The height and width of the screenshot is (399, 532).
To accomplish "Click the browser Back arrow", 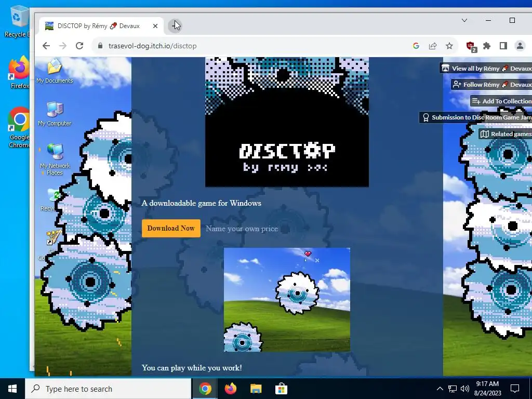I will (x=46, y=46).
